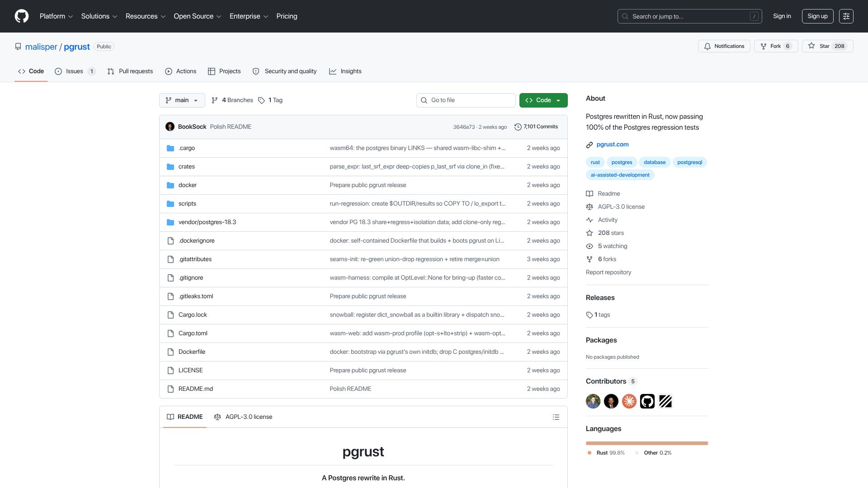Open the striped contributor avatar

665,401
